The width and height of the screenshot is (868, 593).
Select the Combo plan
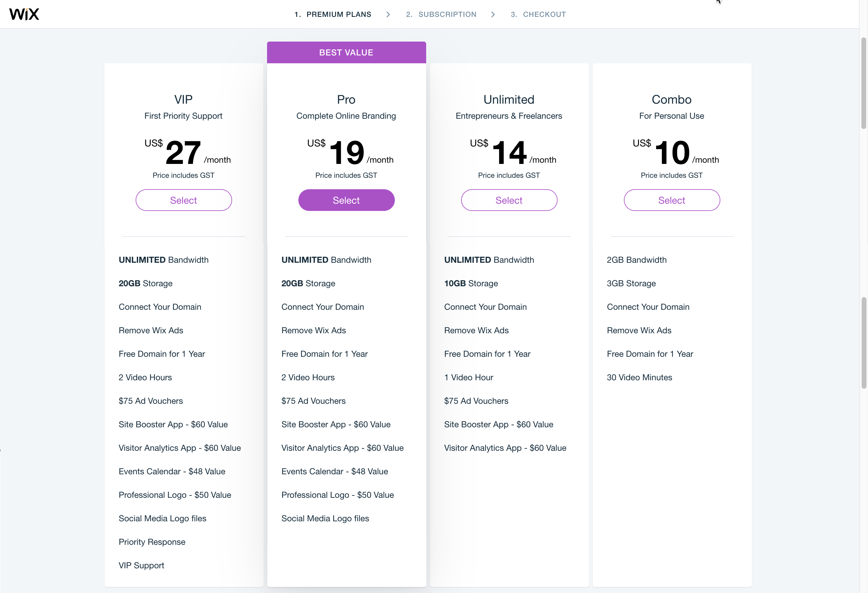(x=671, y=200)
